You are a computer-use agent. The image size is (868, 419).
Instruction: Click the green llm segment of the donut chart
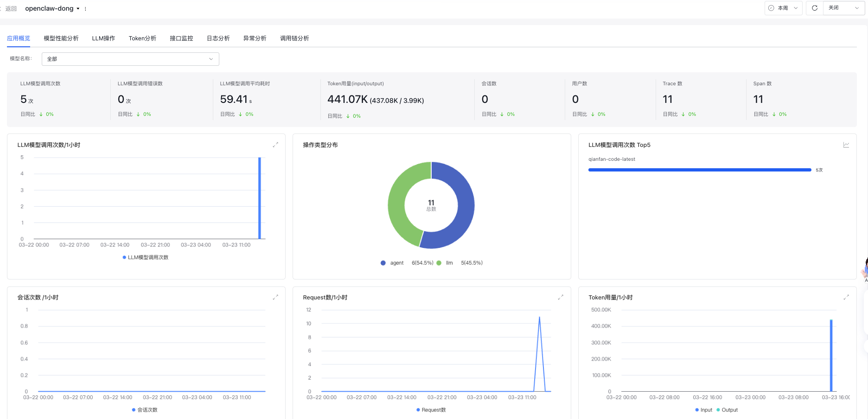397,205
